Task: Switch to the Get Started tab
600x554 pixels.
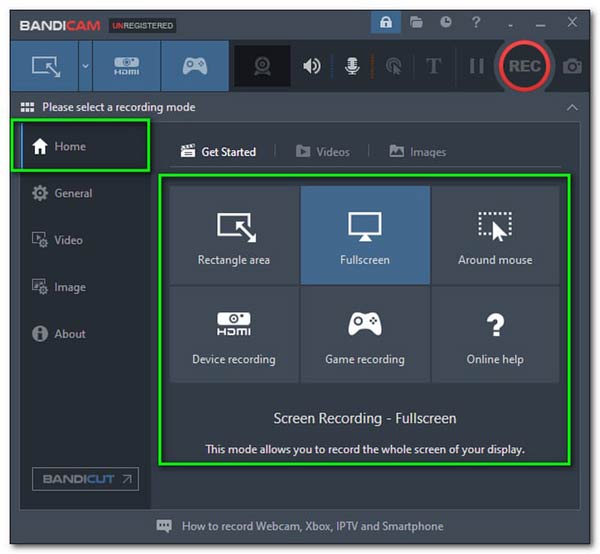Action: coord(218,152)
